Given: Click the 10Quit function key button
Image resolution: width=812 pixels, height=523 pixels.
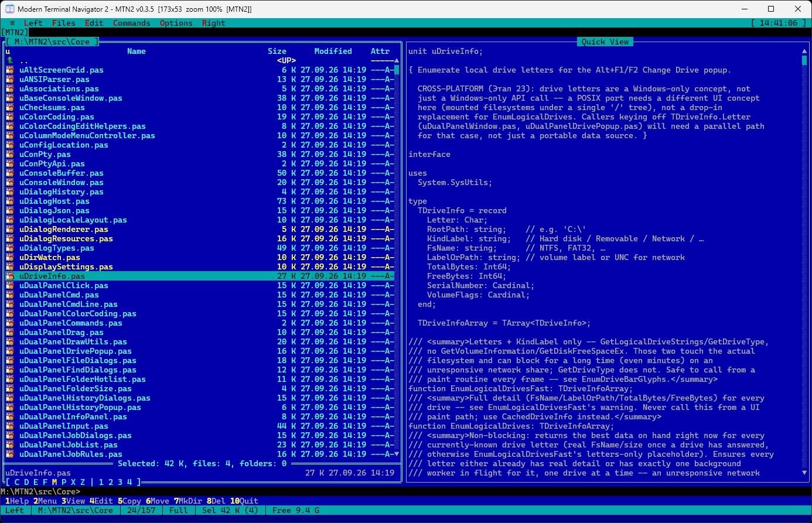Looking at the screenshot, I should tap(244, 501).
